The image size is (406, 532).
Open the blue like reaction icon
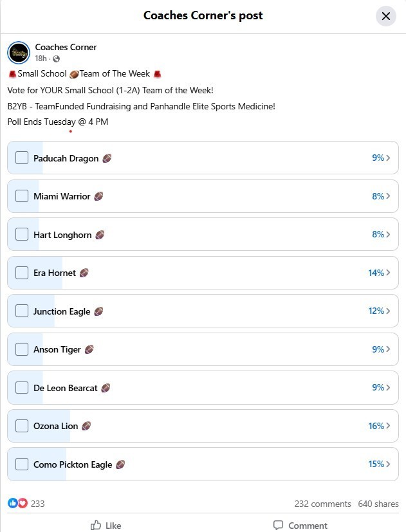tap(13, 503)
